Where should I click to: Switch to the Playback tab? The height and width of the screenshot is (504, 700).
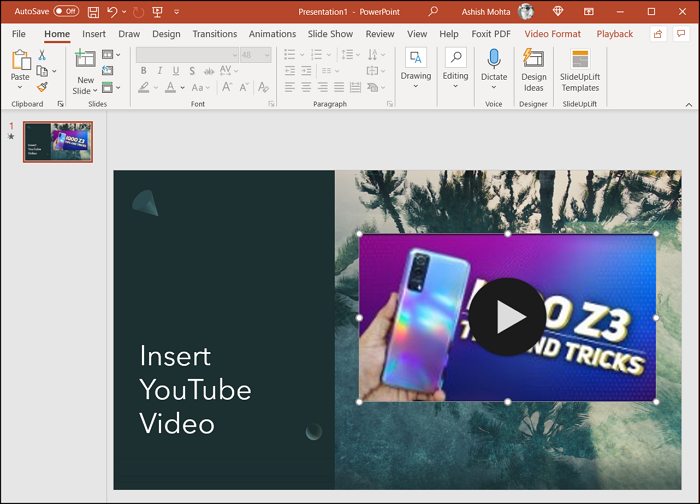coord(615,34)
